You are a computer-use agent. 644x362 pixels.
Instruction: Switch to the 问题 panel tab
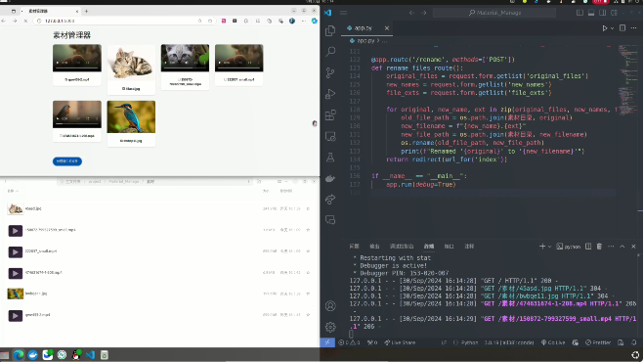point(354,247)
